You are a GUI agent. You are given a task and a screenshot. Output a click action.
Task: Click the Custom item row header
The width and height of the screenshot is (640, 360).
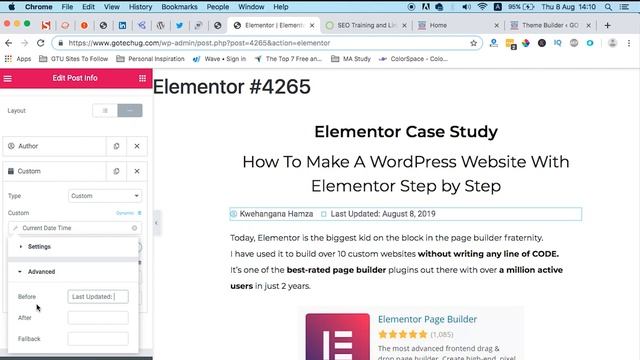pos(54,171)
